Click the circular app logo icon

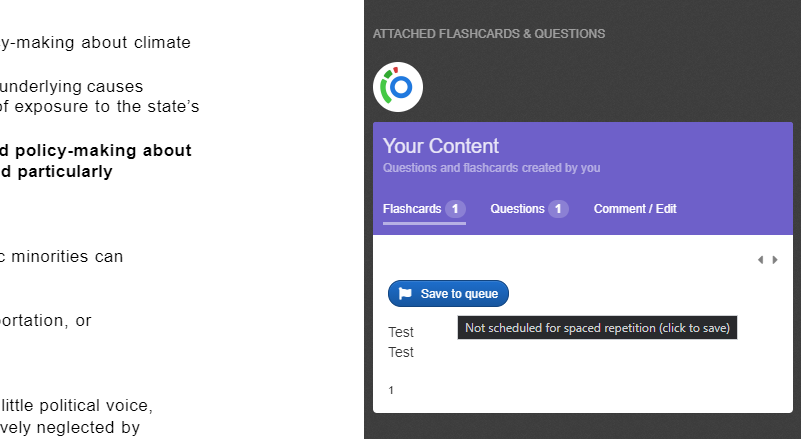click(398, 87)
